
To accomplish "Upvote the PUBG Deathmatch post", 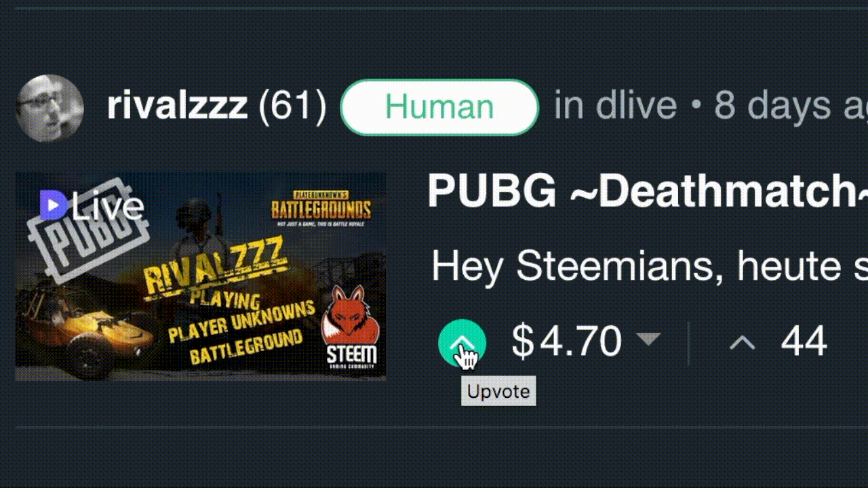I will click(462, 343).
